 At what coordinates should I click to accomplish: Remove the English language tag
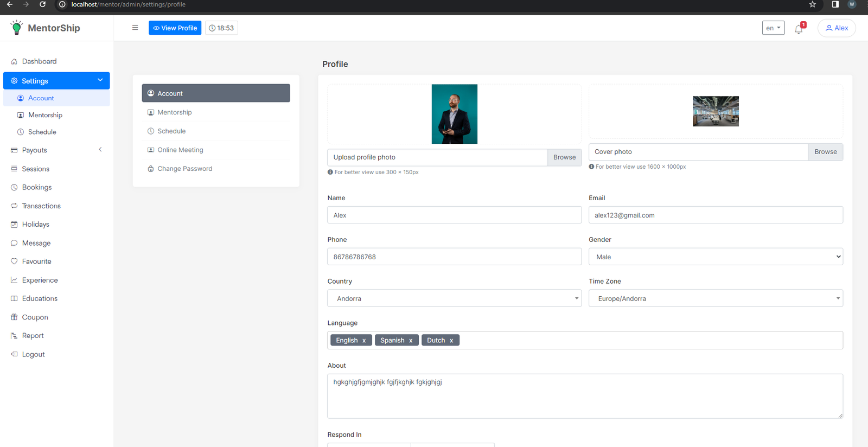(x=364, y=341)
